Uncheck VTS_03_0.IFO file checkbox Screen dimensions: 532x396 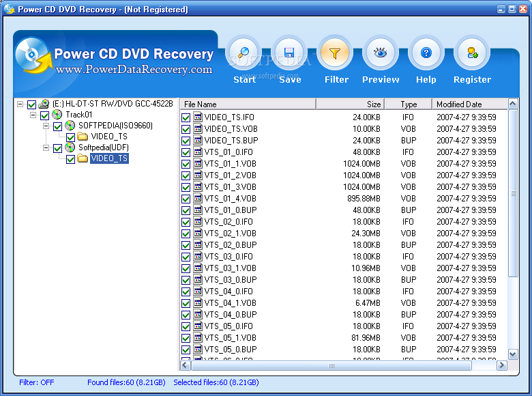pyautogui.click(x=186, y=257)
